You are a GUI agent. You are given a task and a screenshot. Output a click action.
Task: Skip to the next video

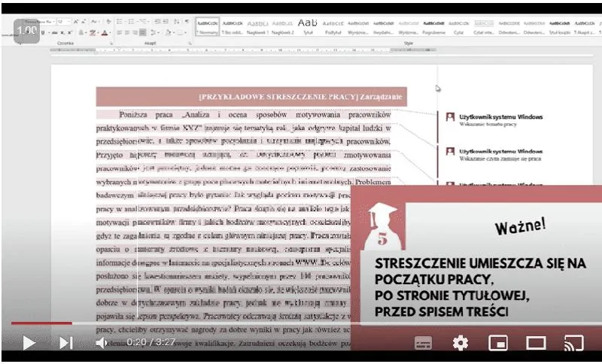tap(65, 342)
